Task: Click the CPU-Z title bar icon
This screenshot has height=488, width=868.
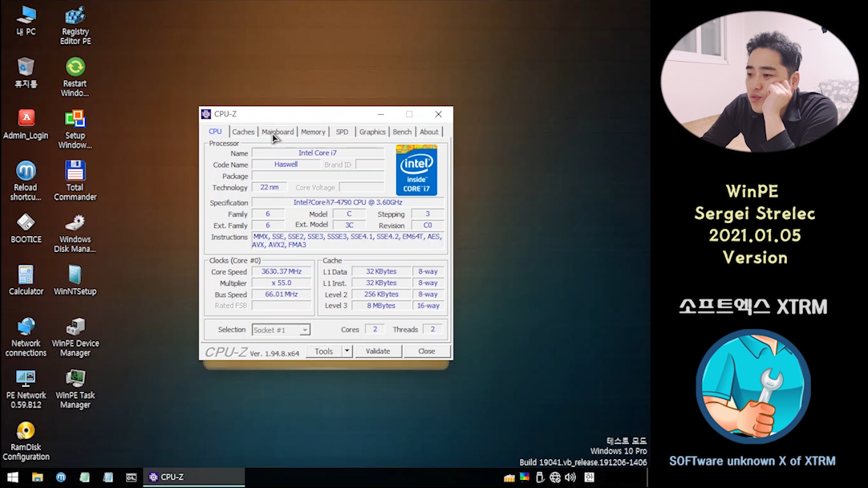Action: (x=206, y=114)
